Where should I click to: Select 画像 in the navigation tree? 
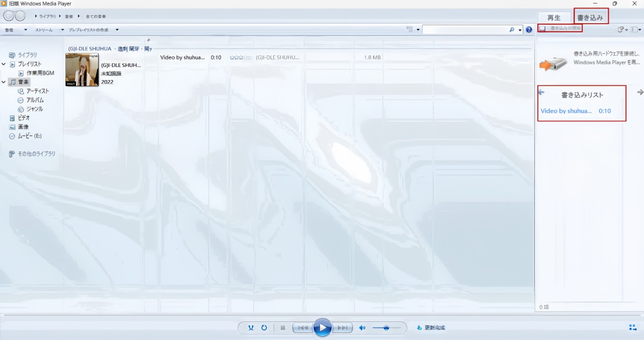pyautogui.click(x=23, y=127)
